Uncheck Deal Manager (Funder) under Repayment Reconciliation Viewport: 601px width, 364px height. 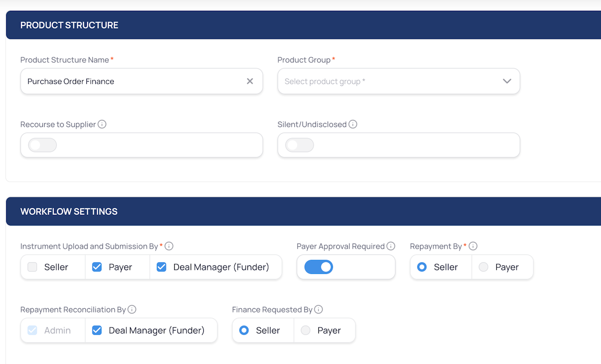click(x=97, y=330)
